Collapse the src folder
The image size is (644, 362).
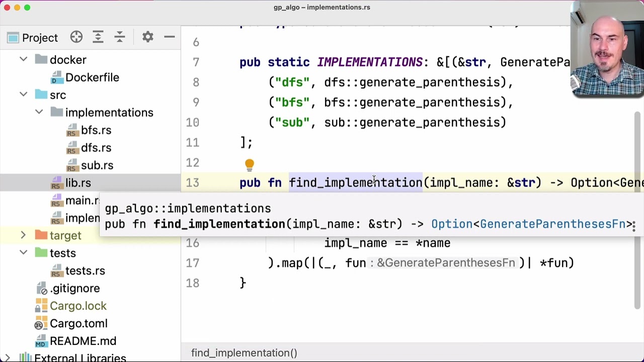[24, 95]
